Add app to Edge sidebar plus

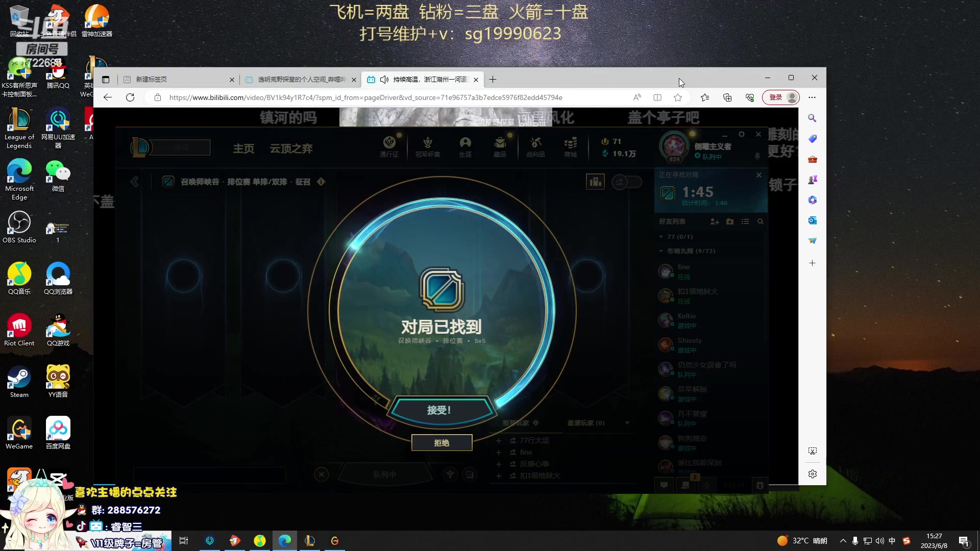(x=812, y=263)
